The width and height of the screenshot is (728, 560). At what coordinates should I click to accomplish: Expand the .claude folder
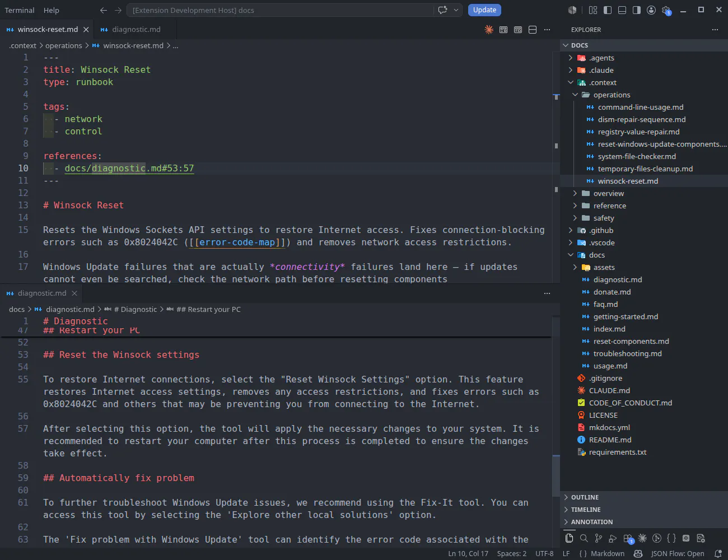(571, 70)
